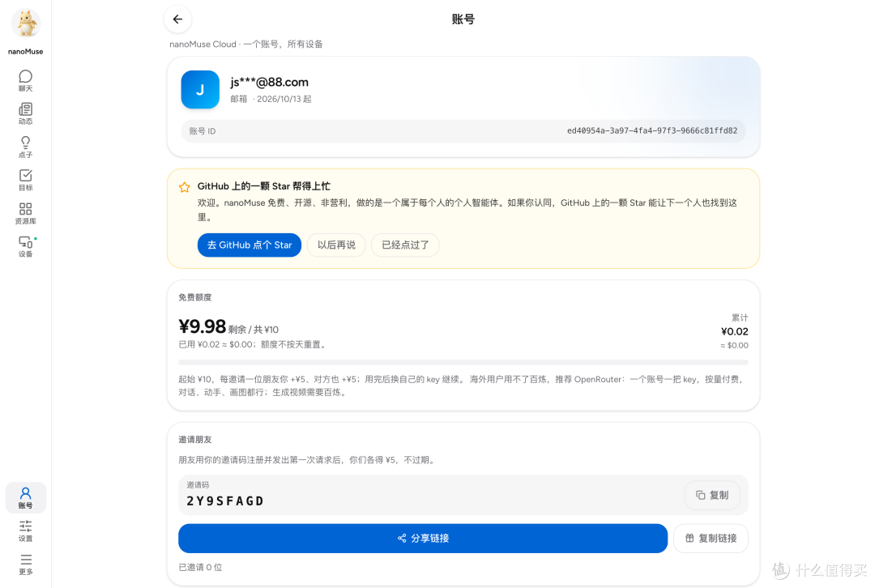Click the 累计 ¥0.02 total value
The height and width of the screenshot is (588, 875).
(x=734, y=331)
